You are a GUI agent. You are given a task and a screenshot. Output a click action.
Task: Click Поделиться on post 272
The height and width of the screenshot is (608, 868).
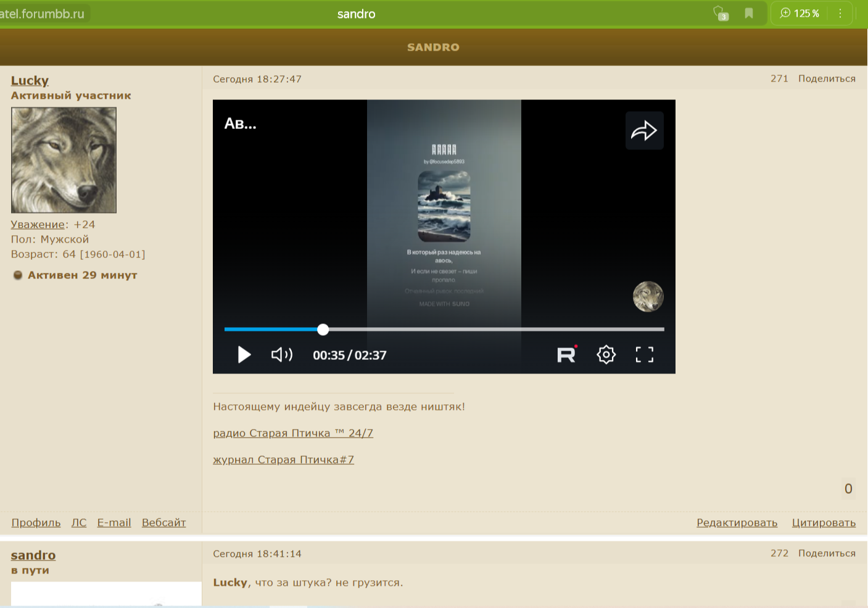point(827,553)
